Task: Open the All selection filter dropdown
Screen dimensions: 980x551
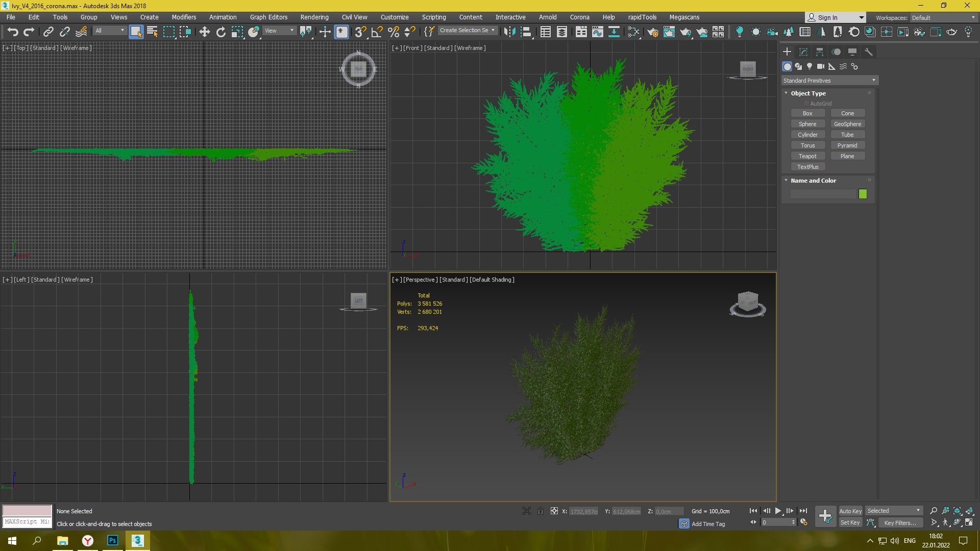Action: point(109,31)
